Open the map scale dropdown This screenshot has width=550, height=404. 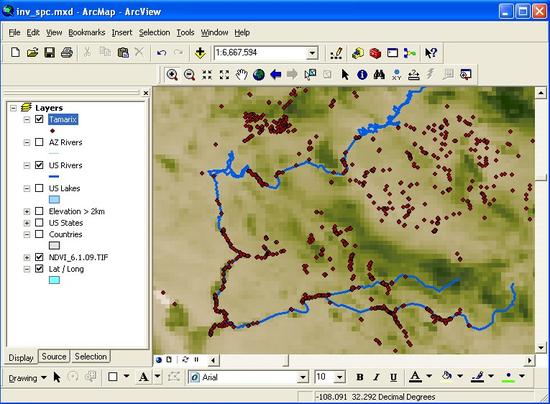[x=312, y=53]
